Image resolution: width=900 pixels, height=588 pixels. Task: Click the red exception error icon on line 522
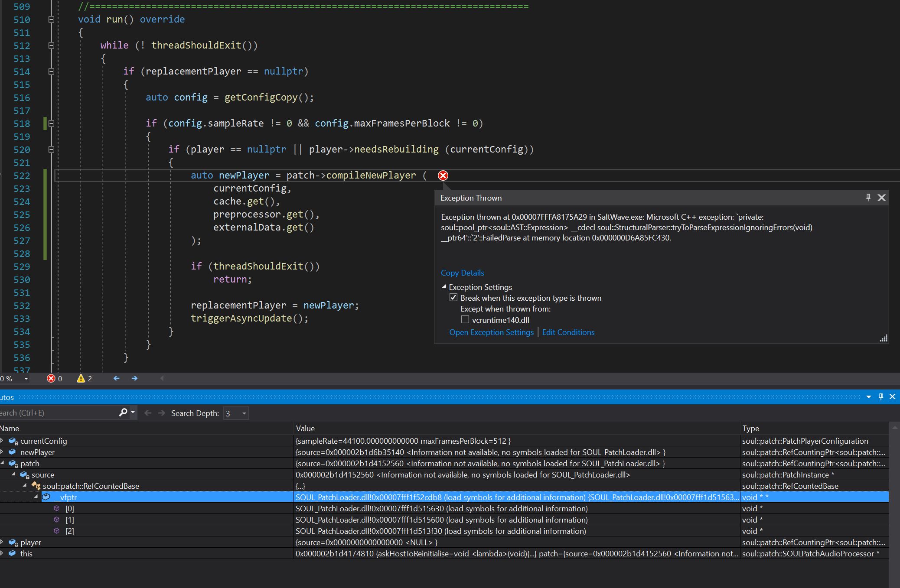[x=443, y=175]
